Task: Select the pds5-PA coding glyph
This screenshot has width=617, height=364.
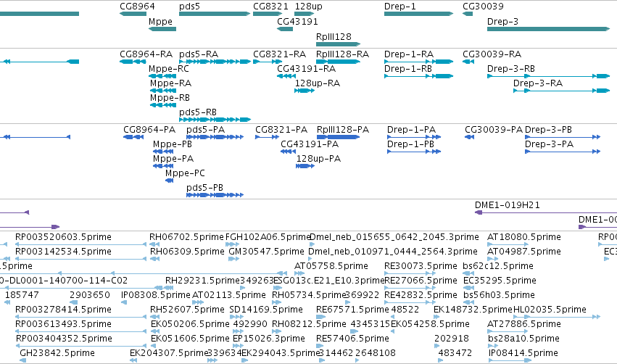Action: 215,137
